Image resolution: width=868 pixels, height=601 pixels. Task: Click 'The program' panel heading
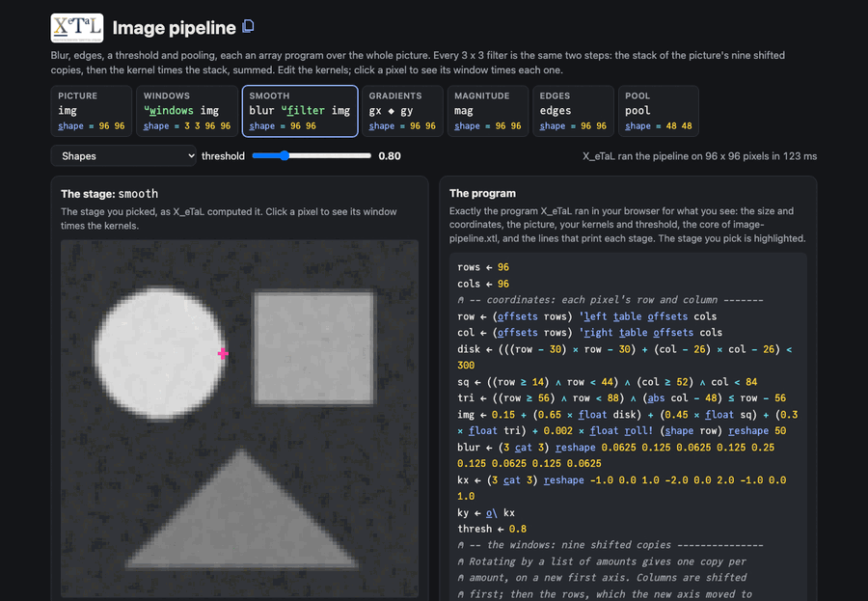(482, 193)
